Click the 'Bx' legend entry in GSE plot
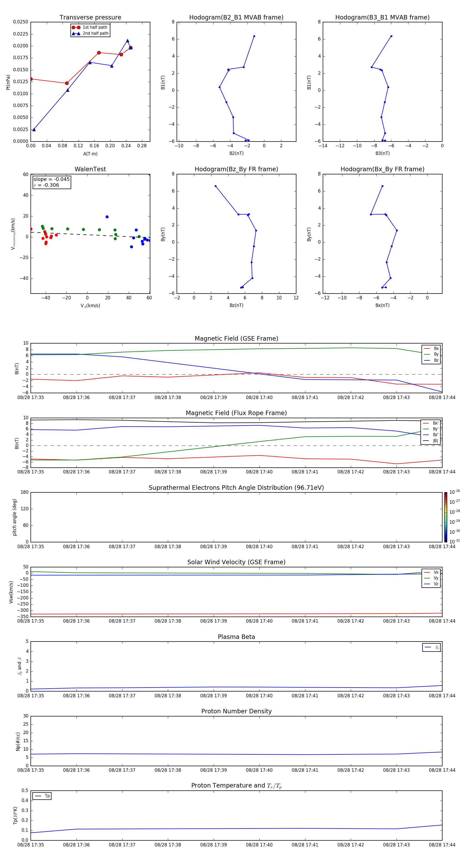The image size is (473, 868). pos(431,349)
